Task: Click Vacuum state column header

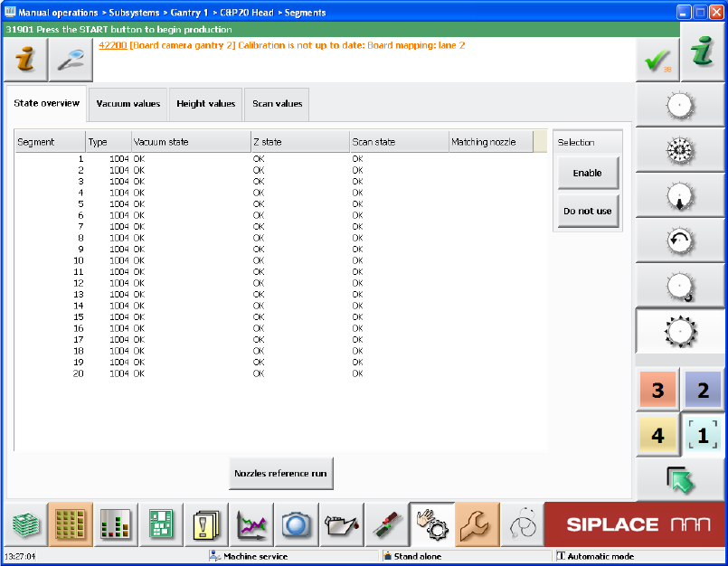Action: [191, 142]
